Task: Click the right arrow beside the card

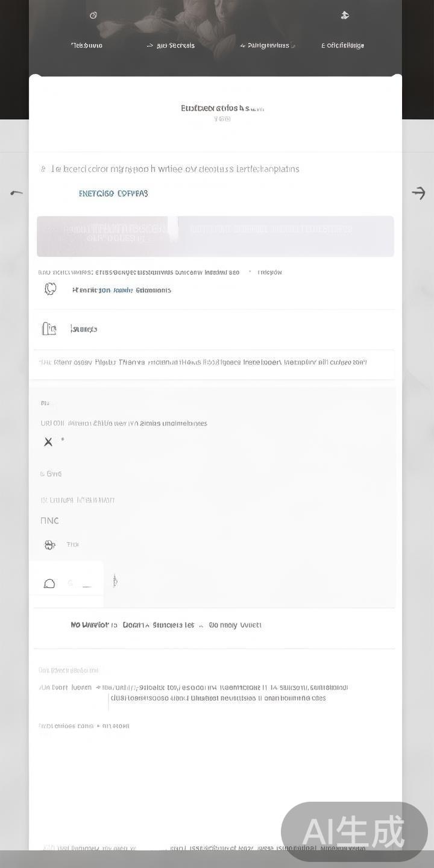Action: click(x=418, y=193)
